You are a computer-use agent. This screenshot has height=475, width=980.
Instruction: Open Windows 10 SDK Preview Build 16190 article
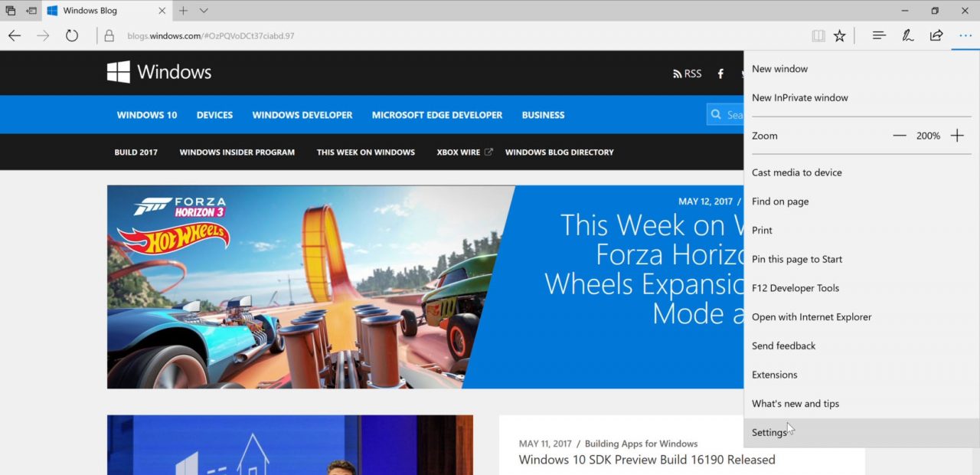(647, 460)
